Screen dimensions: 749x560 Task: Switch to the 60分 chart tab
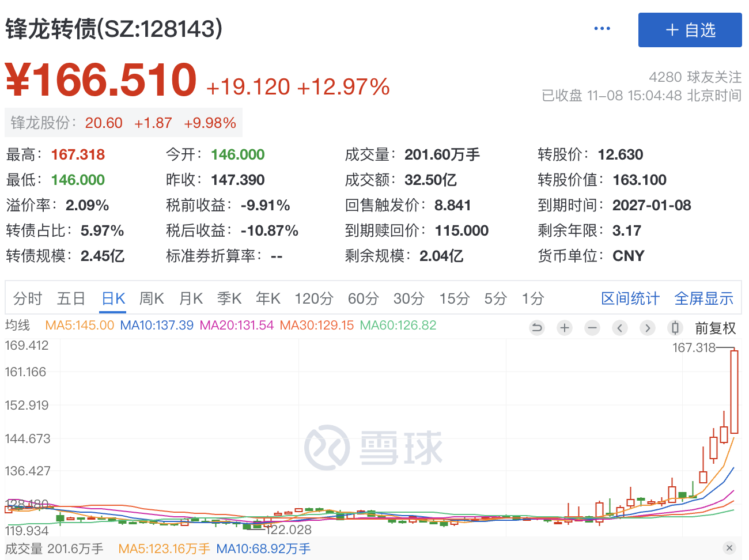click(x=363, y=298)
